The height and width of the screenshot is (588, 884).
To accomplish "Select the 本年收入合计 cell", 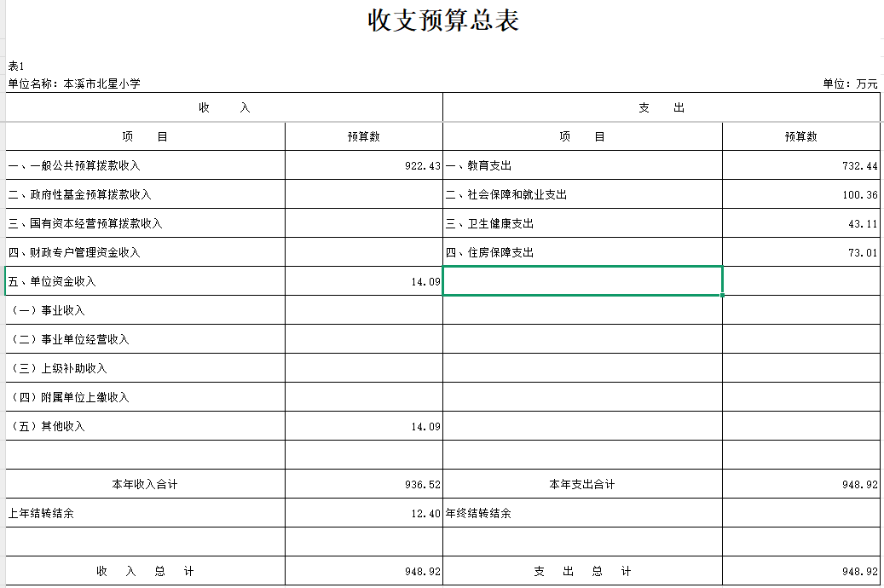I will [x=146, y=484].
